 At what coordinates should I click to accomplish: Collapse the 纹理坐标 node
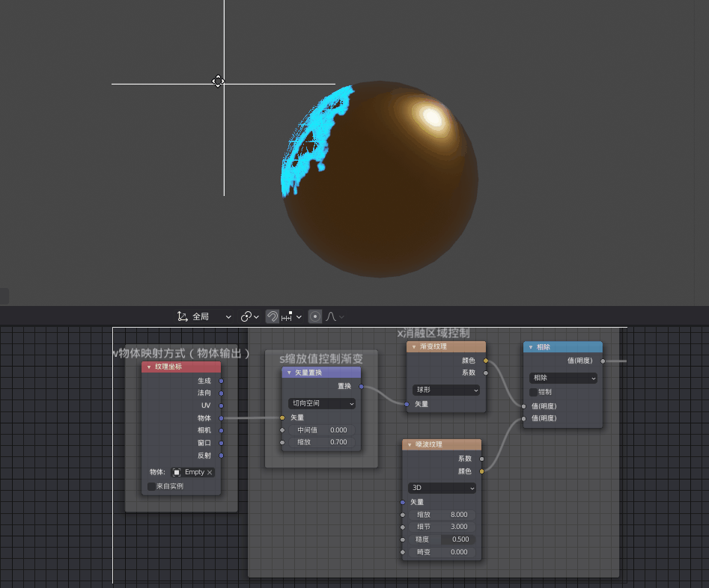pyautogui.click(x=149, y=367)
